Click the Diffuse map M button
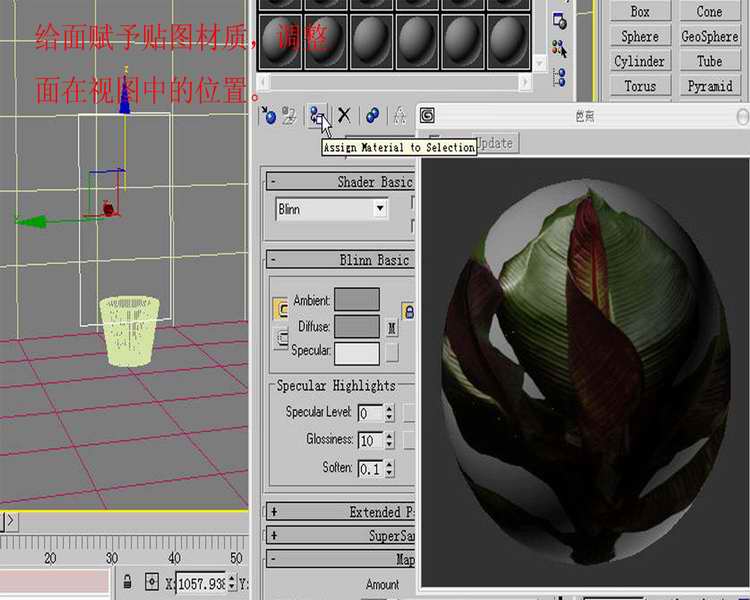The width and height of the screenshot is (750, 600). coord(392,327)
